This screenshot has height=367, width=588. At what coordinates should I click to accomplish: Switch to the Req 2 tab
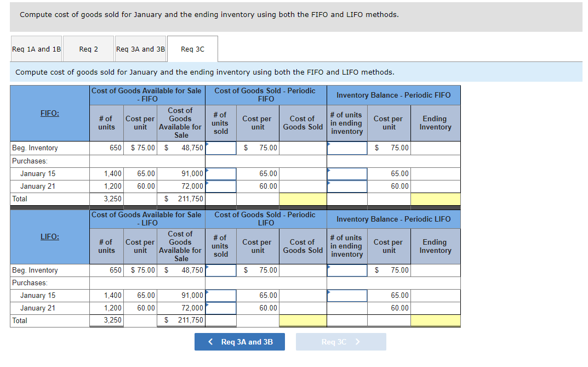88,48
